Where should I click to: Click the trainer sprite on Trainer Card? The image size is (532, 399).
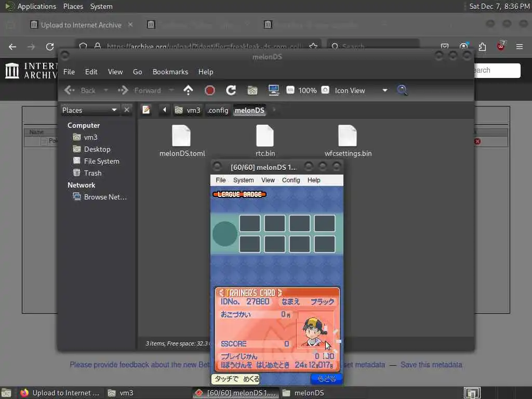pos(315,331)
